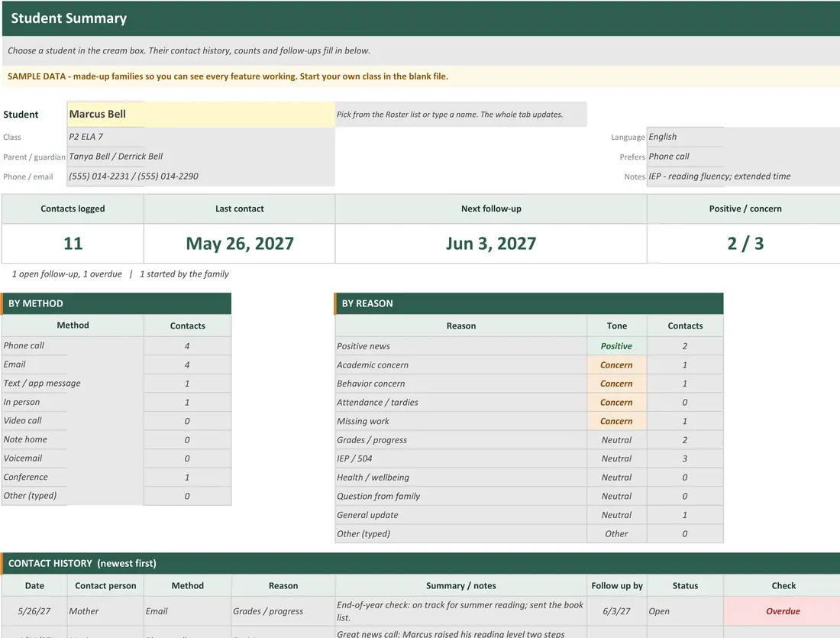The width and height of the screenshot is (840, 638).
Task: Click Positive / concern value '2 / 3'
Action: click(x=745, y=244)
